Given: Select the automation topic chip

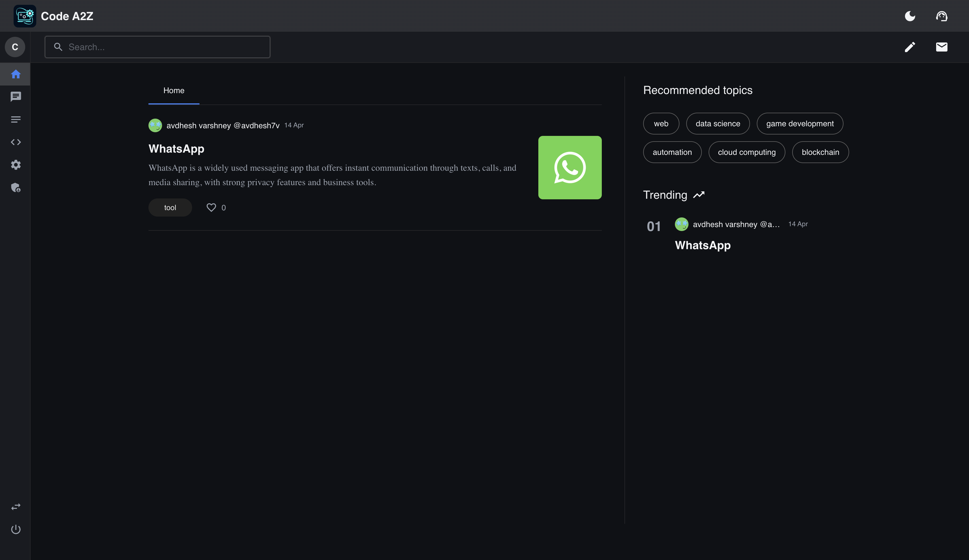Looking at the screenshot, I should tap(672, 152).
